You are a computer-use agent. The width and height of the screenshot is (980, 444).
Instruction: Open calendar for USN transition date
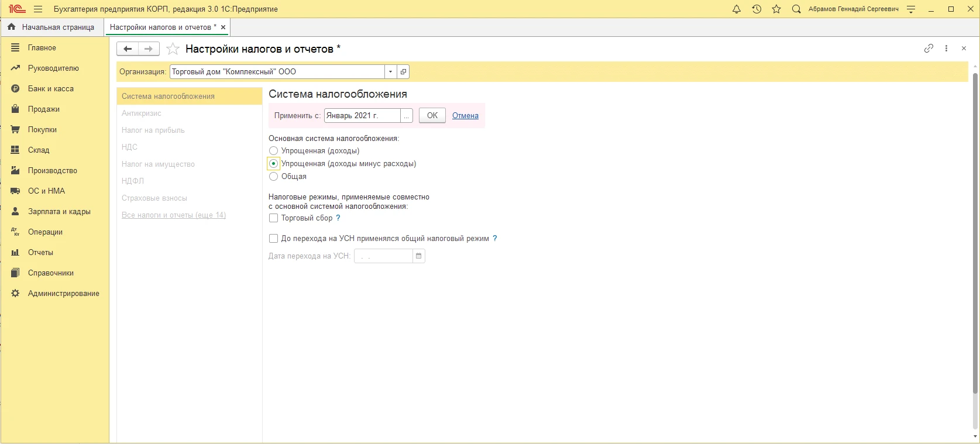coord(418,256)
